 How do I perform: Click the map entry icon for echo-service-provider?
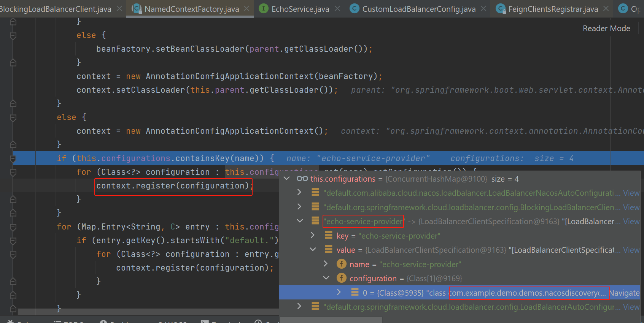pos(315,221)
